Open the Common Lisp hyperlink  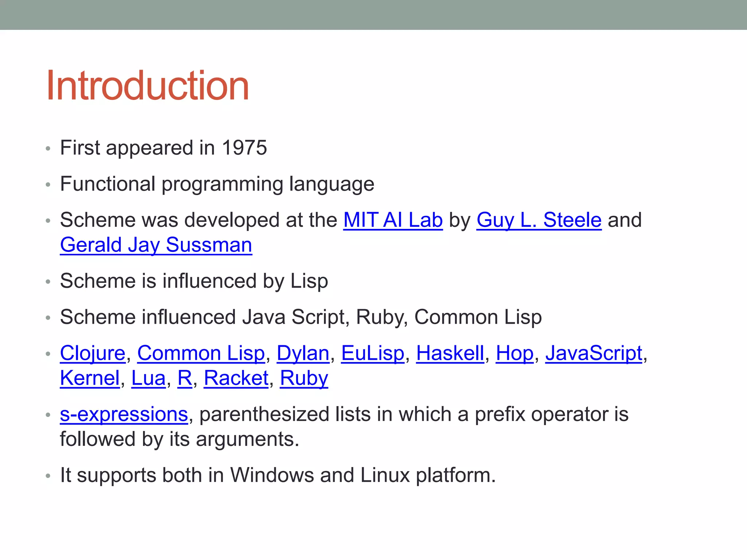(201, 354)
